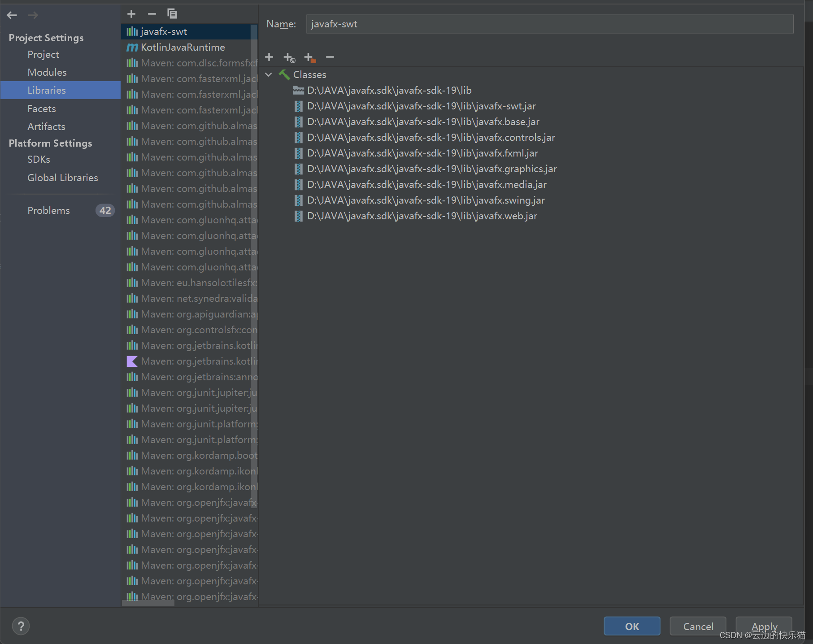Confirm with the OK button
Image resolution: width=813 pixels, height=644 pixels.
[x=632, y=626]
